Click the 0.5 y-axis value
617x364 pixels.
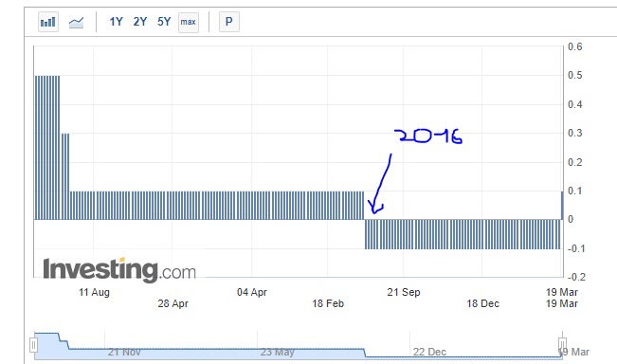[575, 75]
